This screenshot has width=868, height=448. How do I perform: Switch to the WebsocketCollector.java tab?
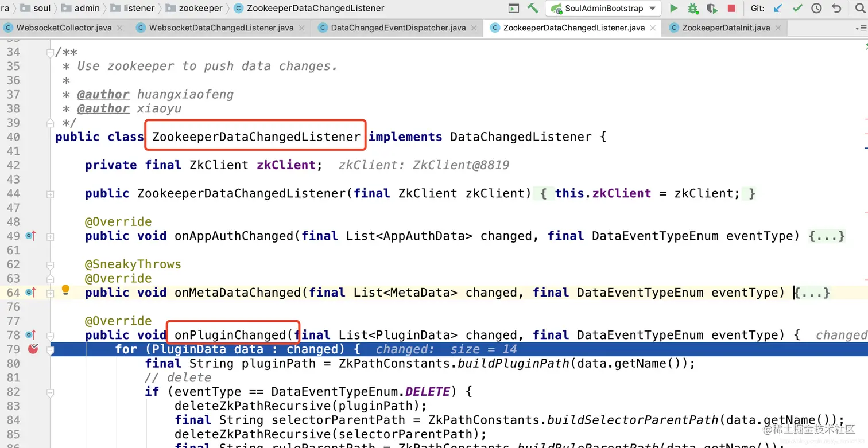(x=64, y=28)
